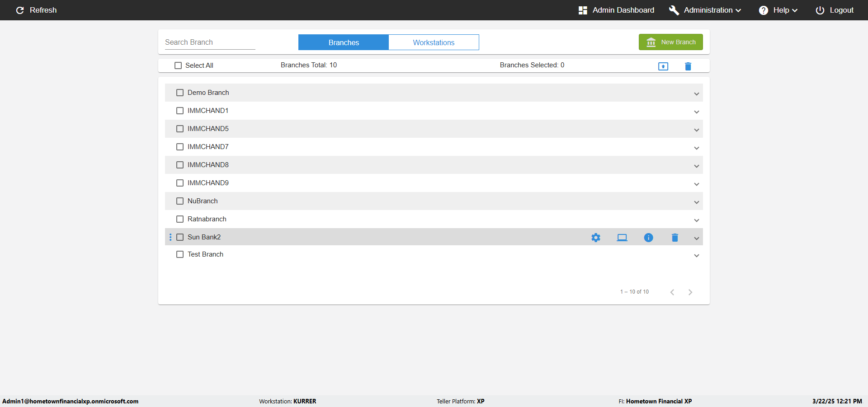Toggle the Select All checkbox
This screenshot has width=868, height=407.
178,65
